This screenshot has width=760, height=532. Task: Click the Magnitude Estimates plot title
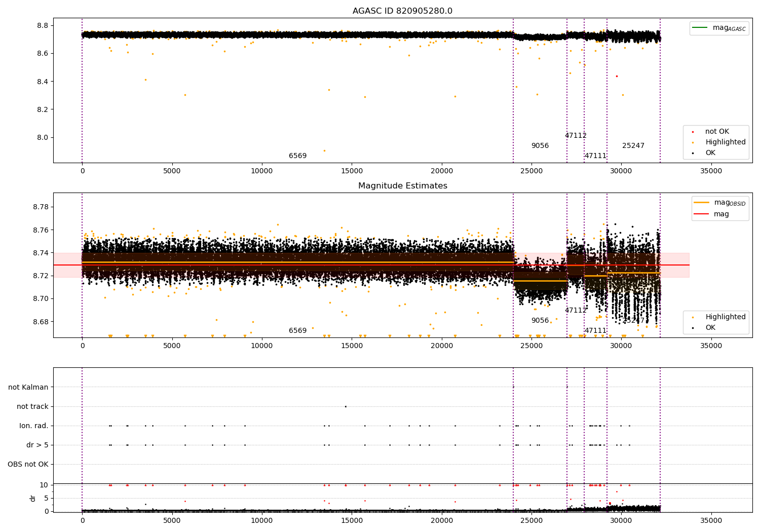coord(402,186)
